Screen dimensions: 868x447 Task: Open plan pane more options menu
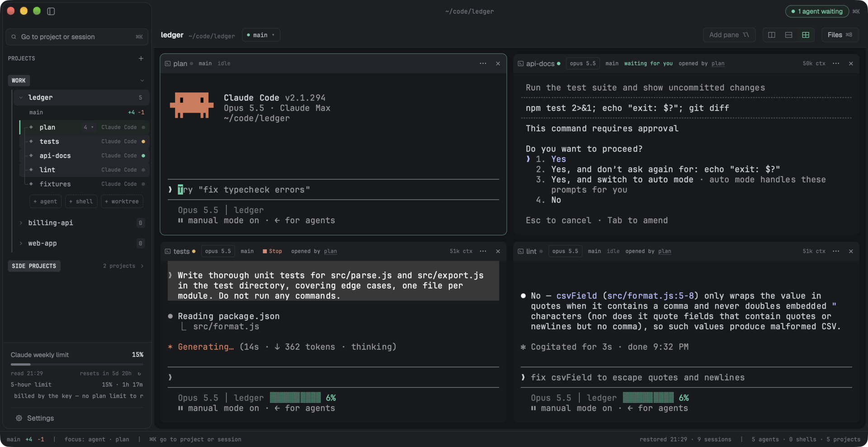pyautogui.click(x=483, y=63)
